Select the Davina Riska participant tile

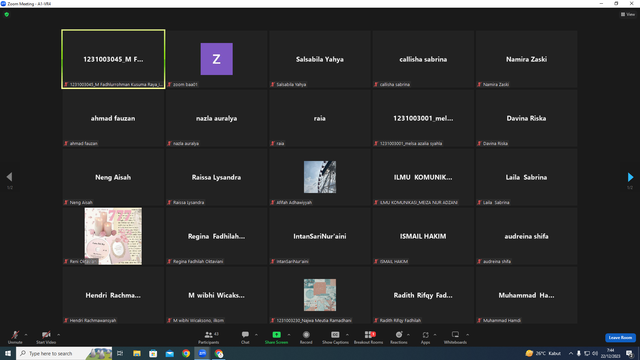pos(526,118)
